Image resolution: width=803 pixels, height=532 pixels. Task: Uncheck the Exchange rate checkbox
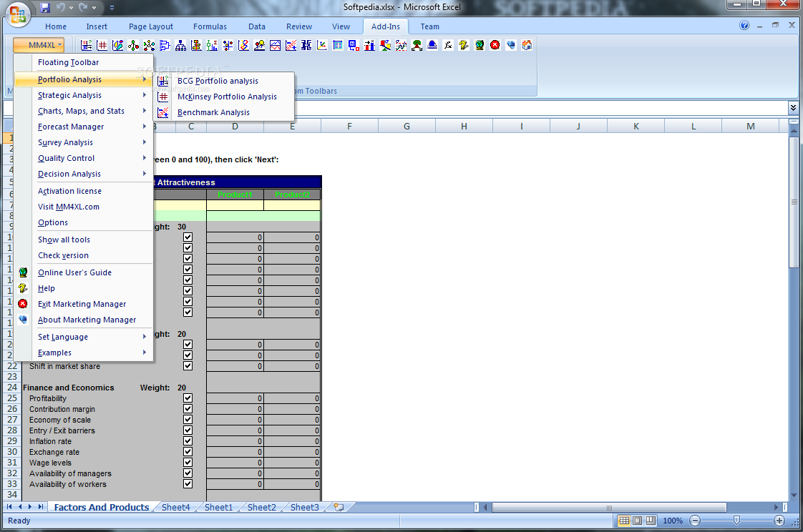188,452
